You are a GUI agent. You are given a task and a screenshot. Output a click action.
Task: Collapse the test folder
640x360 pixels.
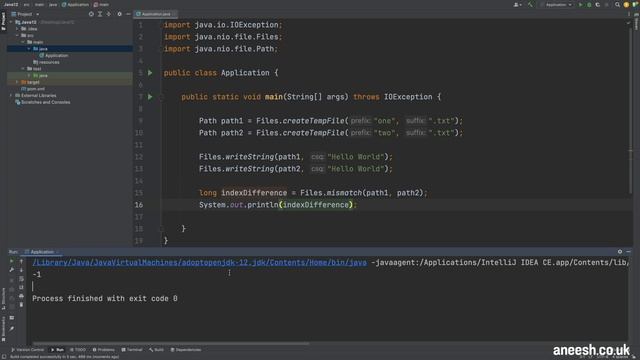tap(23, 69)
